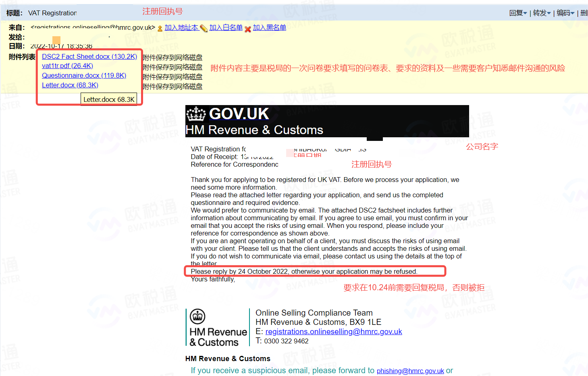Save Questionnaire.docx via 附件保存到网络磁盘
Screen dimensions: 588x376
[x=172, y=77]
